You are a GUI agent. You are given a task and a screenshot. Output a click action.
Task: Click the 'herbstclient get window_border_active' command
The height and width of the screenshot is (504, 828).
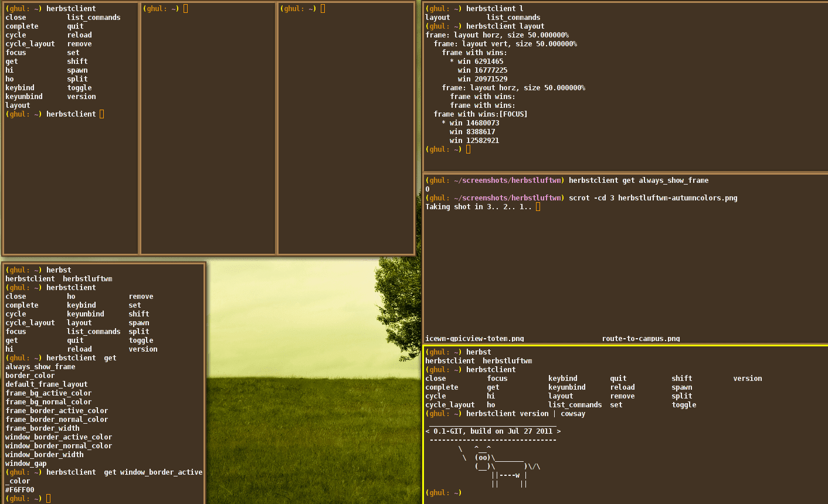124,472
